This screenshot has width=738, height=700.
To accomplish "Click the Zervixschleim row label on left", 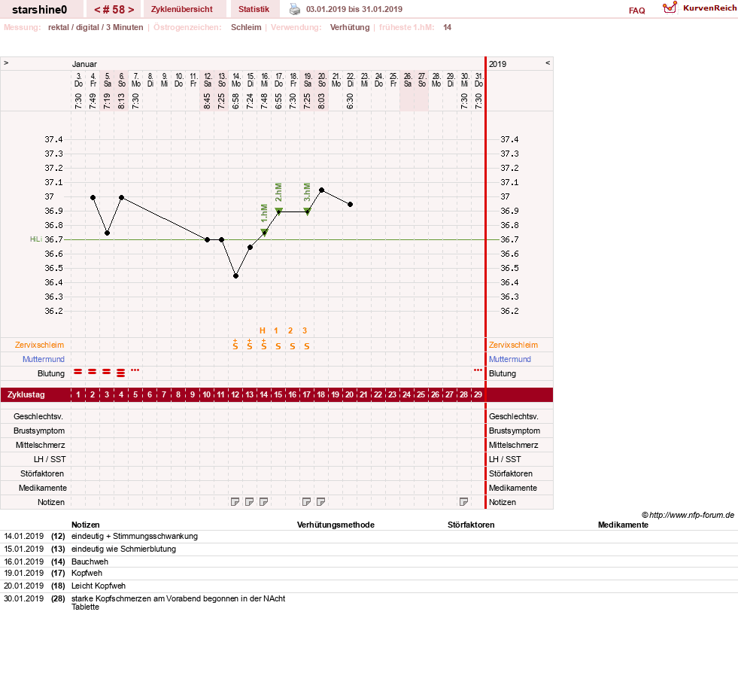I will click(x=39, y=345).
